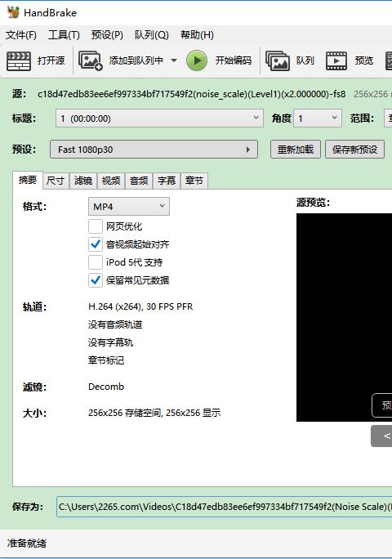Enable the iPod 5代 支持 checkbox
This screenshot has width=392, height=559.
96,262
